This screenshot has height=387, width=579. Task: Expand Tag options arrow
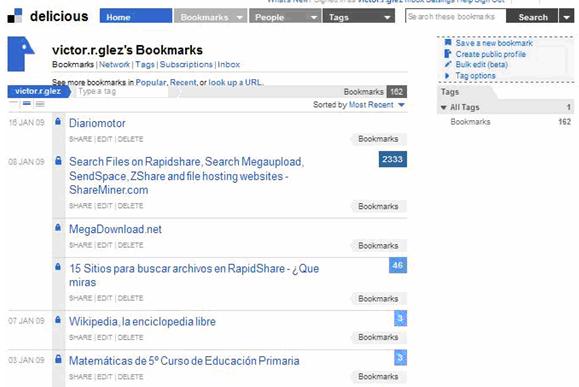tap(447, 76)
